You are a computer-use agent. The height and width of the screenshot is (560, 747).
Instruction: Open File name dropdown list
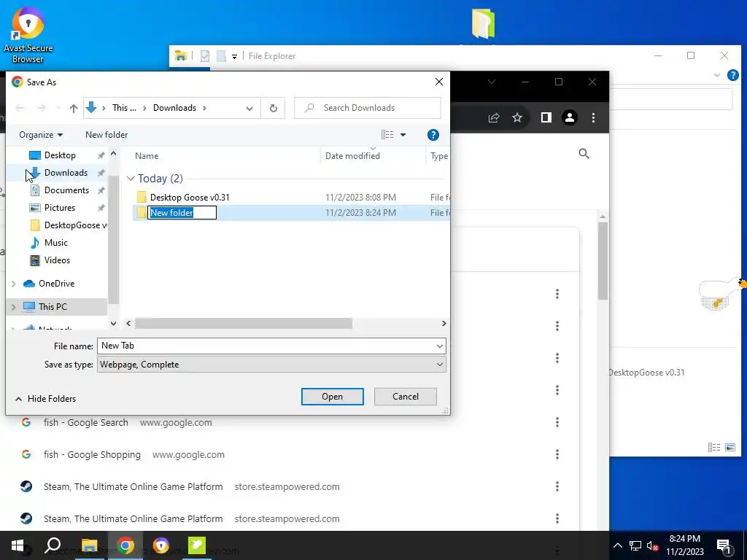[439, 346]
